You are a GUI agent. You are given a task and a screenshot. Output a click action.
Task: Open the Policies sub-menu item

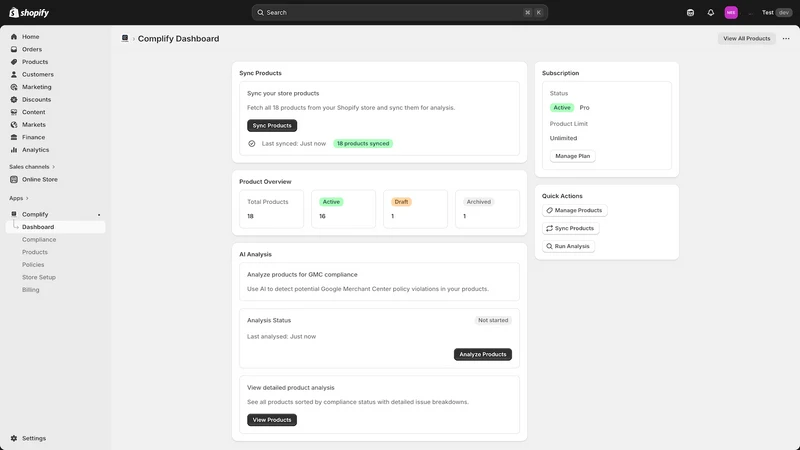(x=33, y=265)
